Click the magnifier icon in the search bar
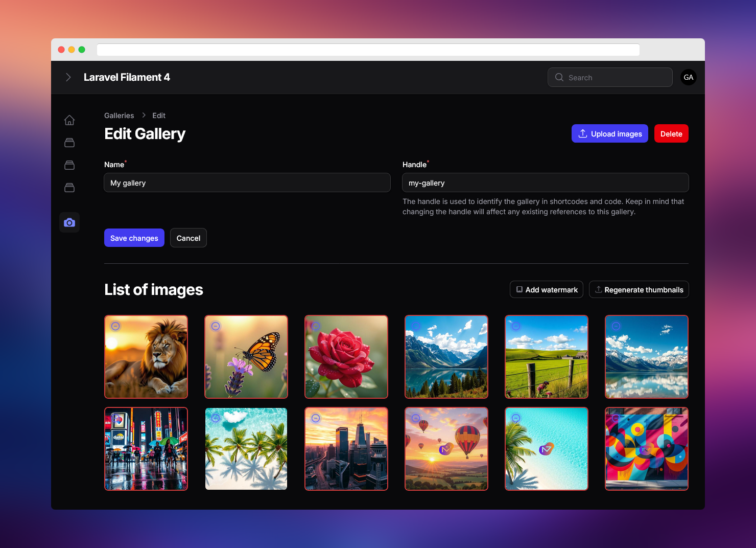The width and height of the screenshot is (756, 548). (559, 77)
